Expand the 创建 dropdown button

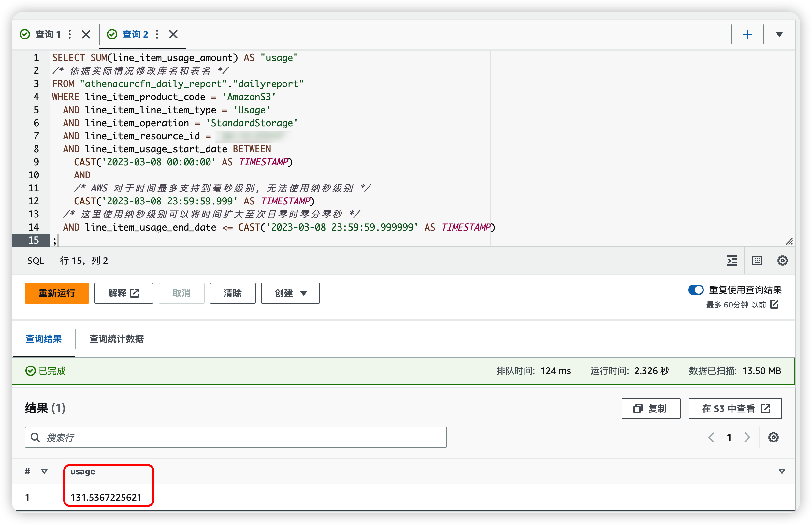click(x=290, y=293)
